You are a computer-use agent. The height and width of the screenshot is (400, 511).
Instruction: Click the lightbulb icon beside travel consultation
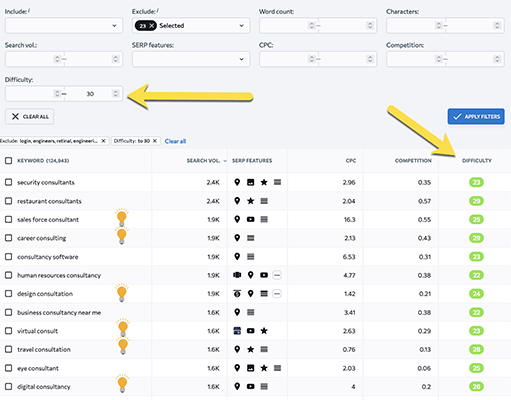(123, 346)
